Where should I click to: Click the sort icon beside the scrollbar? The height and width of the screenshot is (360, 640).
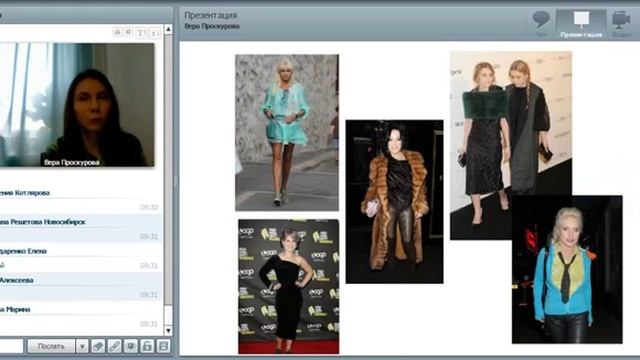click(155, 33)
